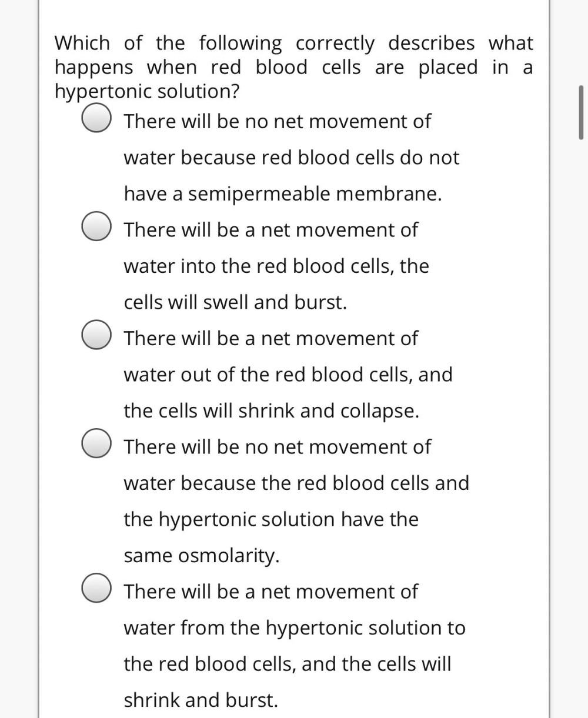Screen dimensions: 588x718
Task: Pick the 'same osmolarity' answer radio button
Action: pyautogui.click(x=97, y=445)
